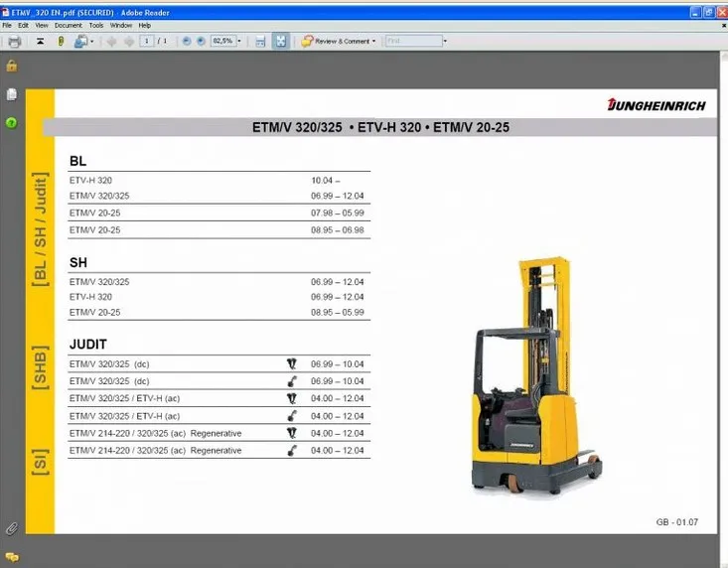
Task: Click the 82,5% zoom level field
Action: click(x=223, y=41)
